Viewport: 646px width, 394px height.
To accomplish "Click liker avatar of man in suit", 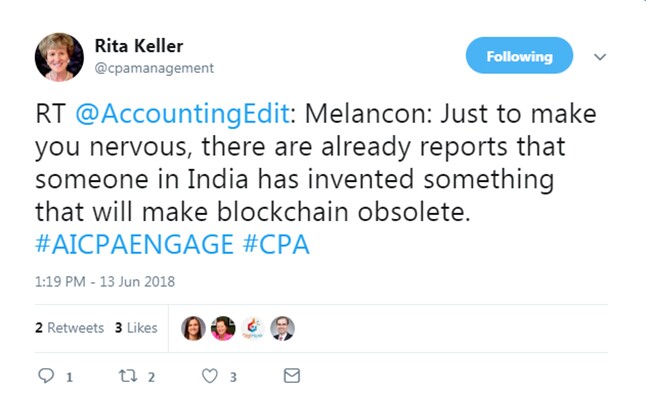I will coord(282,328).
